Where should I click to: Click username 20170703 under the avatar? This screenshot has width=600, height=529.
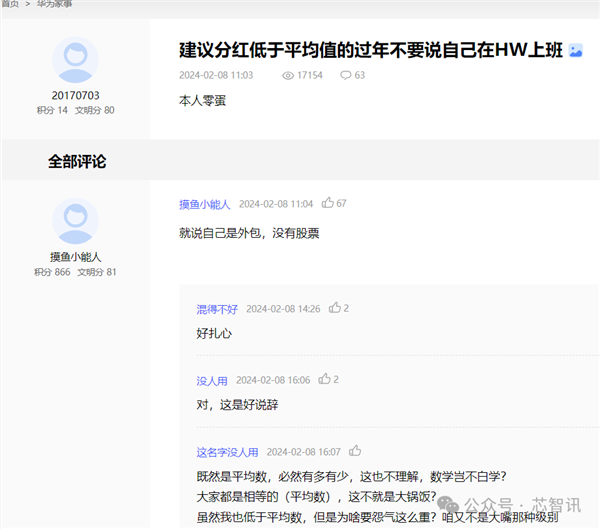(75, 95)
